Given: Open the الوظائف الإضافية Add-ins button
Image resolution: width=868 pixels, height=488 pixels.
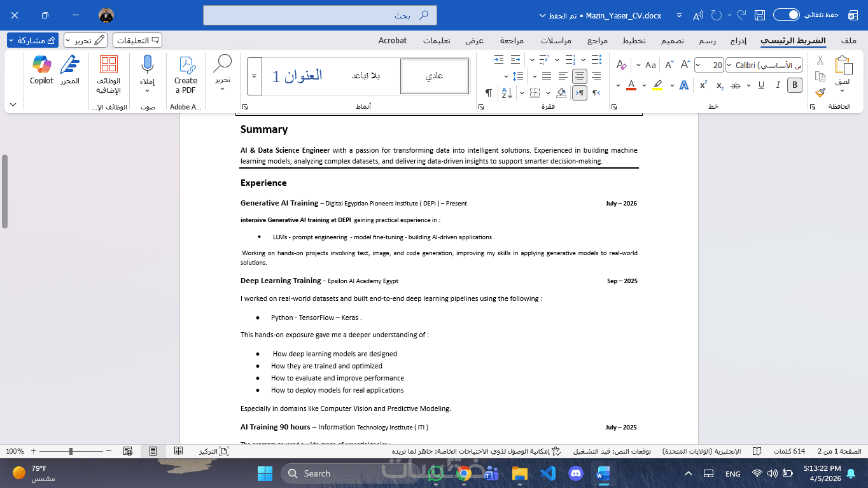Looking at the screenshot, I should coord(109,74).
